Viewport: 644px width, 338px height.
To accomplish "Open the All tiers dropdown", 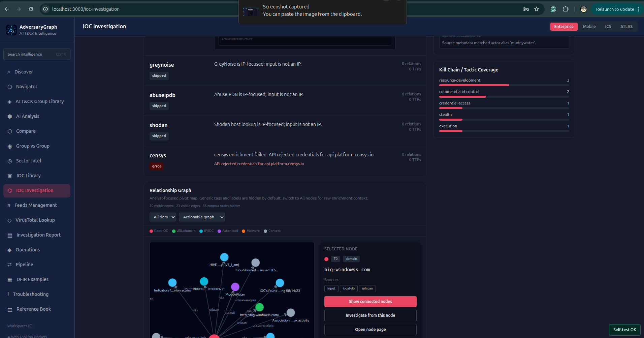I will (163, 217).
